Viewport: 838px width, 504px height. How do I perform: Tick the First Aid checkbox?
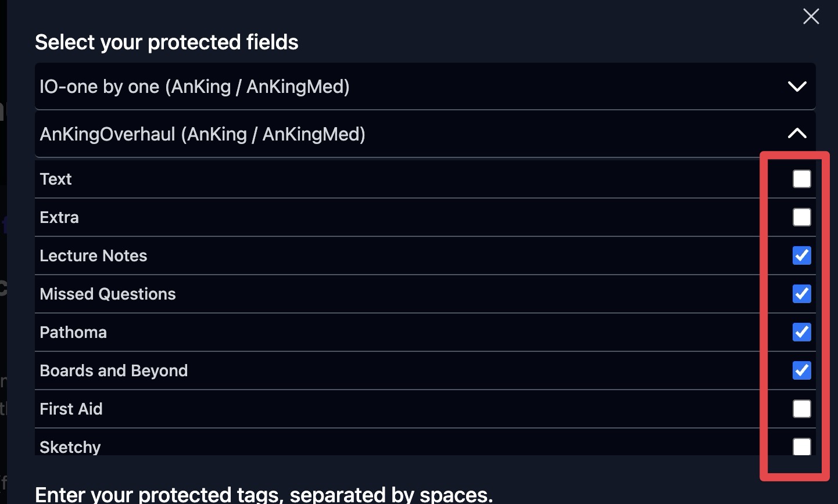coord(801,409)
